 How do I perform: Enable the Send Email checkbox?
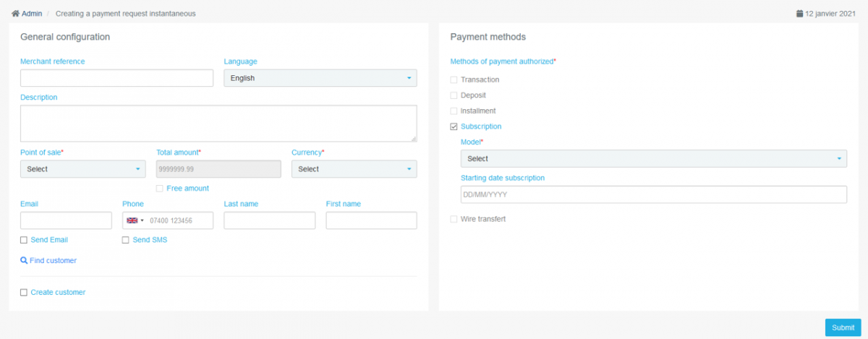pyautogui.click(x=24, y=239)
